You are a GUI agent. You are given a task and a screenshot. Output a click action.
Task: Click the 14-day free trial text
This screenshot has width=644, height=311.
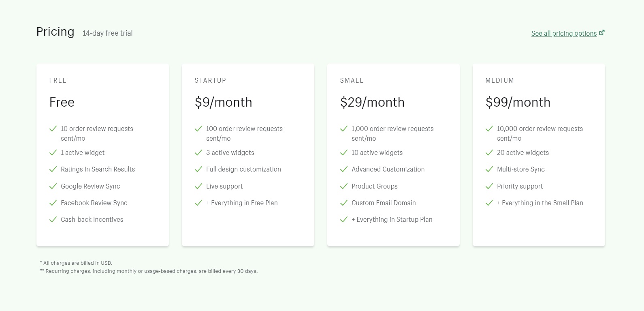tap(108, 33)
